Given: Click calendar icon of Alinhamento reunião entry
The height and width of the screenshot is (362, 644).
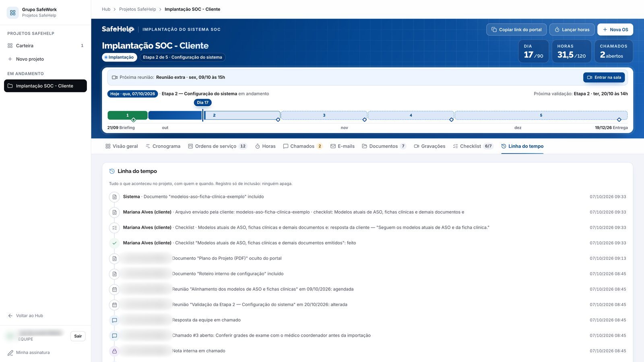Looking at the screenshot, I should click(x=114, y=289).
